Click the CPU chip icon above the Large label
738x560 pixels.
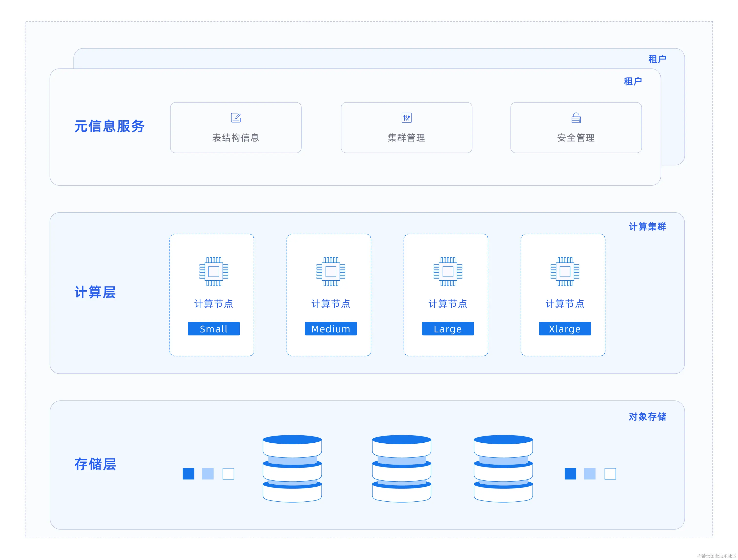448,272
